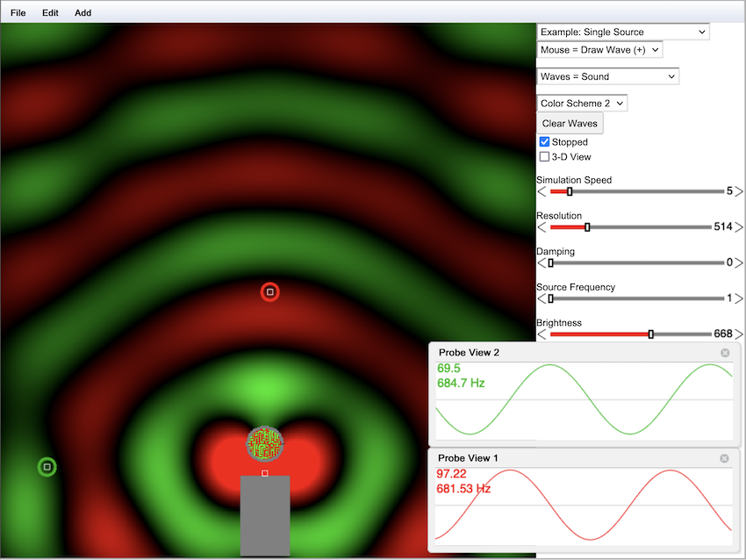The width and height of the screenshot is (746, 560).
Task: Click the green probe marker at lower left
Action: click(x=47, y=467)
